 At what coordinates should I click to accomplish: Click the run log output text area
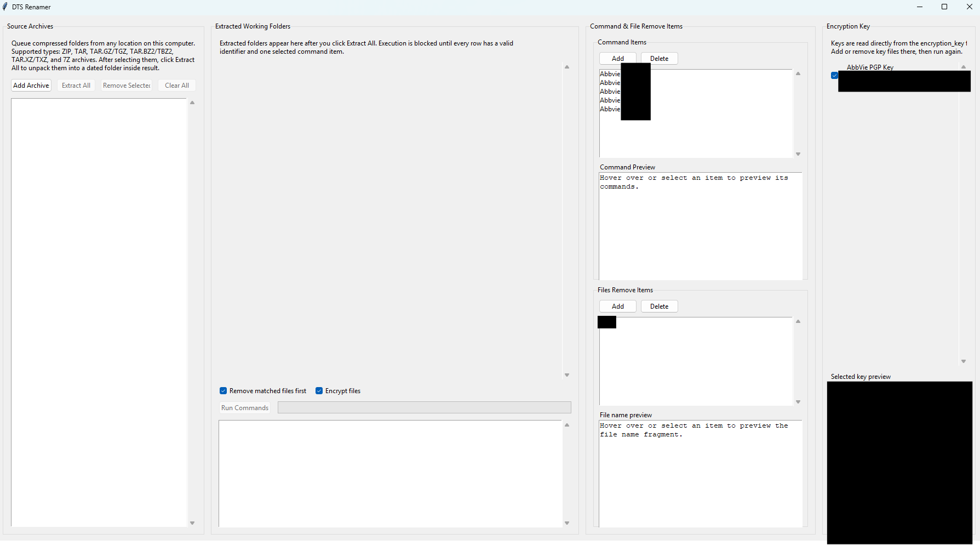click(x=391, y=474)
